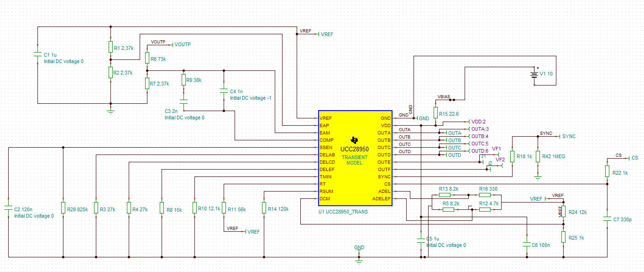This screenshot has height=272, width=644.
Task: Click C4's 'Initial DC voltage -1' text
Action: 251,98
